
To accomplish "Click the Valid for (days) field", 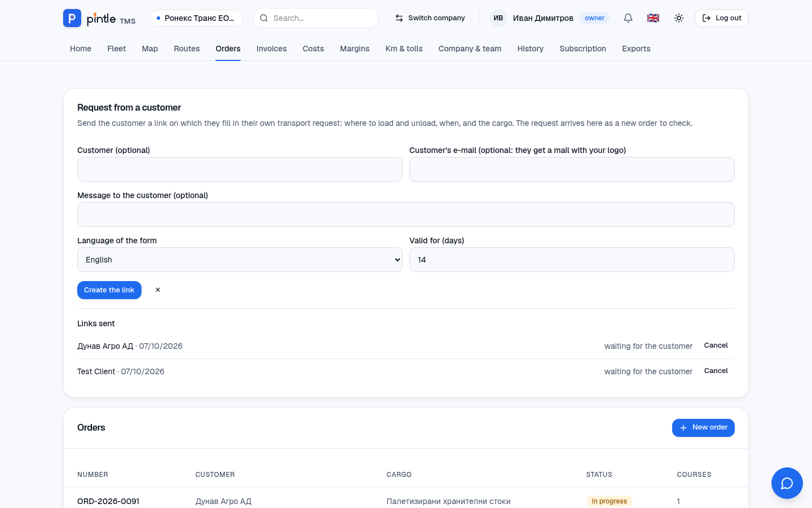I will tap(572, 260).
